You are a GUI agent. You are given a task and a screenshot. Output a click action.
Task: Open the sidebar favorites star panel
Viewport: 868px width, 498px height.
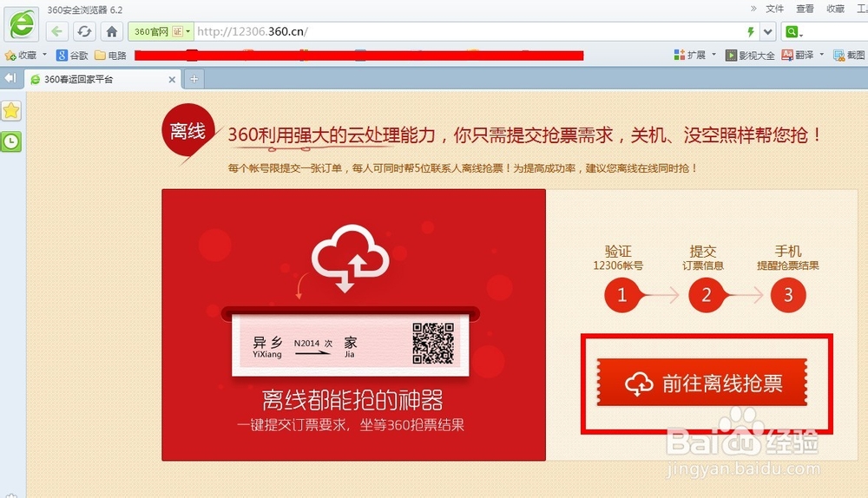pyautogui.click(x=11, y=111)
